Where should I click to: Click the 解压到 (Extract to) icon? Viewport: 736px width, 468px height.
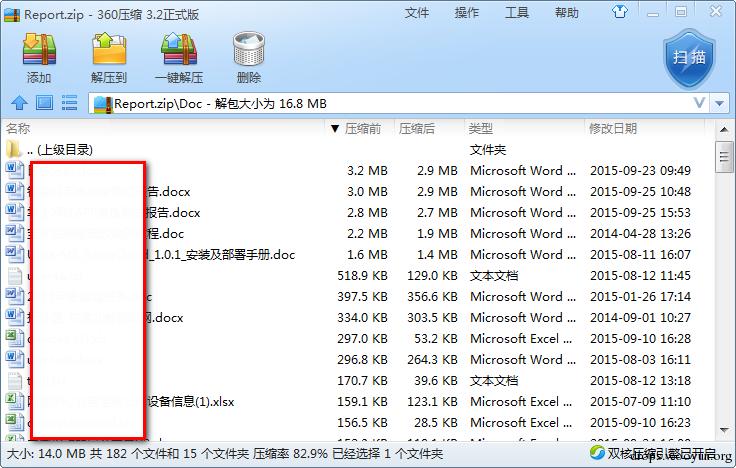(x=109, y=49)
